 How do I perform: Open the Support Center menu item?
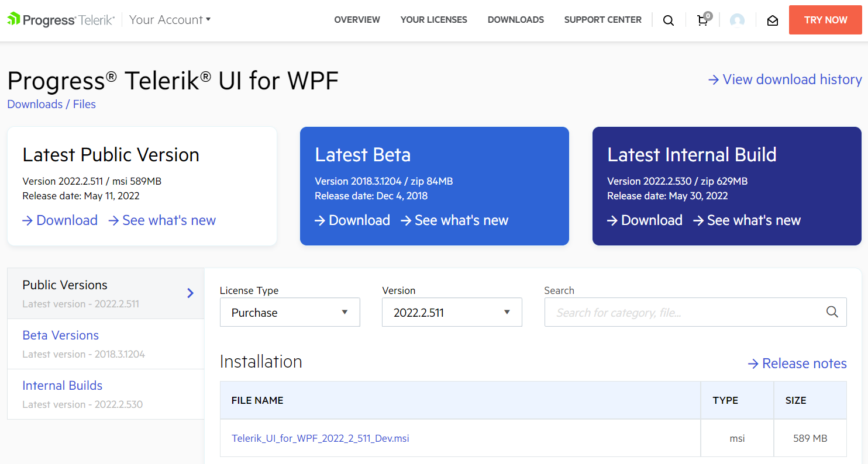click(602, 20)
